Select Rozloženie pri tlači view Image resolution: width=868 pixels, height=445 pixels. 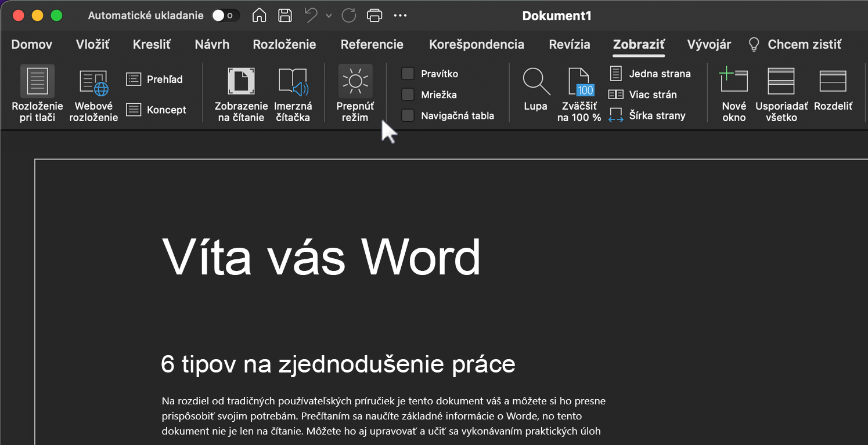37,93
